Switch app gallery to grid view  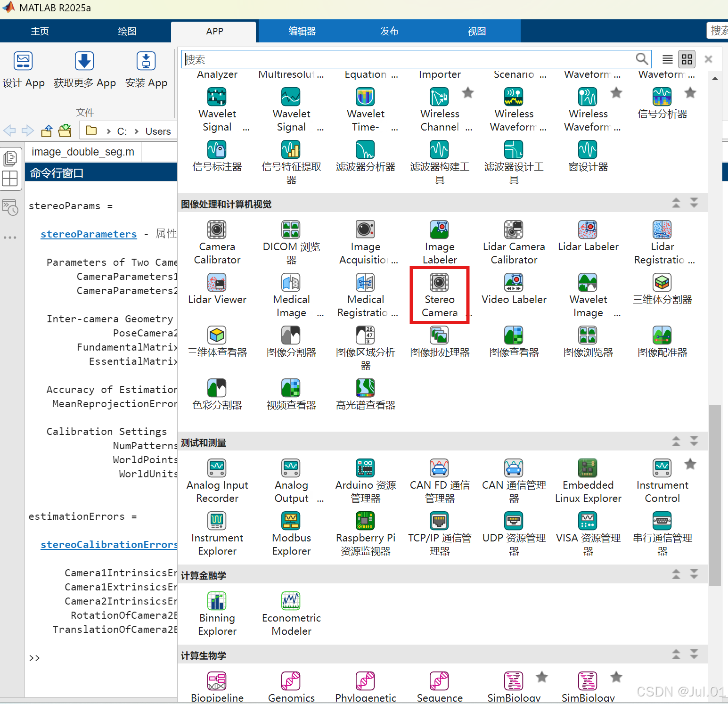pos(687,59)
